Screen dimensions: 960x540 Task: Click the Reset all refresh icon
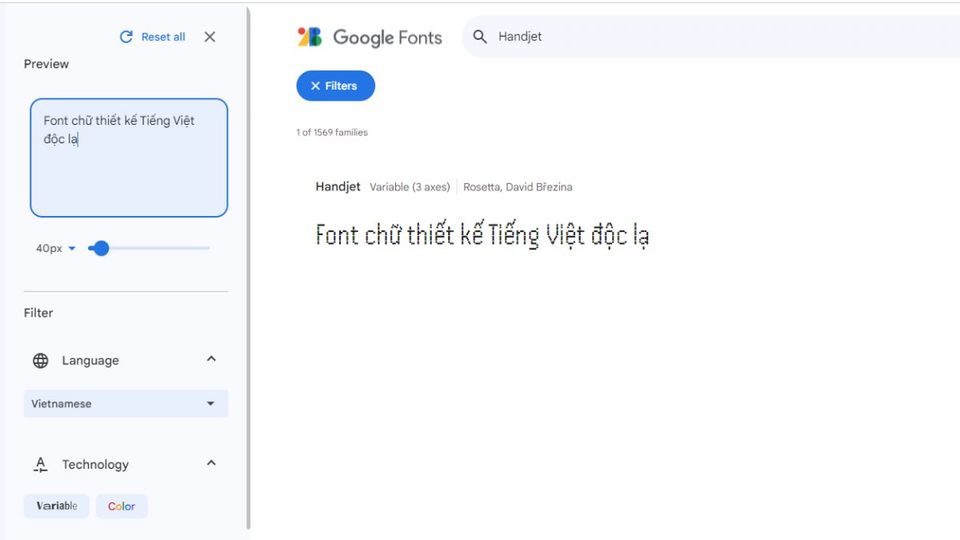pyautogui.click(x=126, y=37)
